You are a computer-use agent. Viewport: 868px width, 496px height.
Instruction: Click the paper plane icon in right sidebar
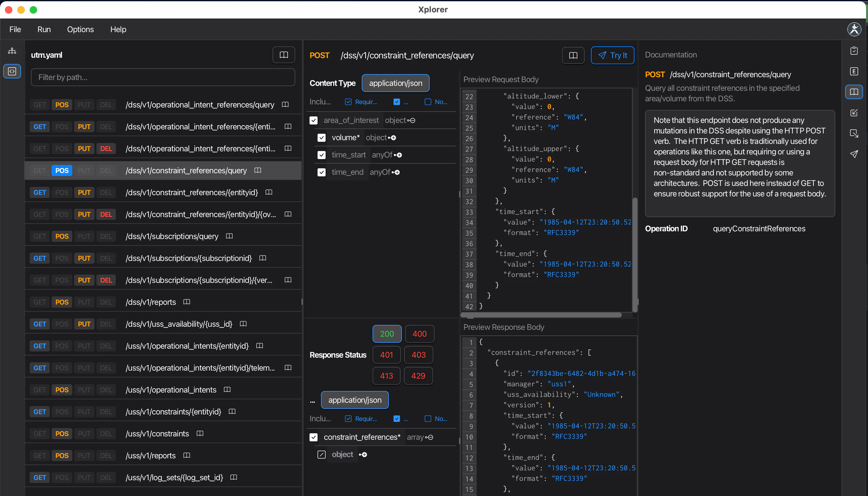coord(854,154)
